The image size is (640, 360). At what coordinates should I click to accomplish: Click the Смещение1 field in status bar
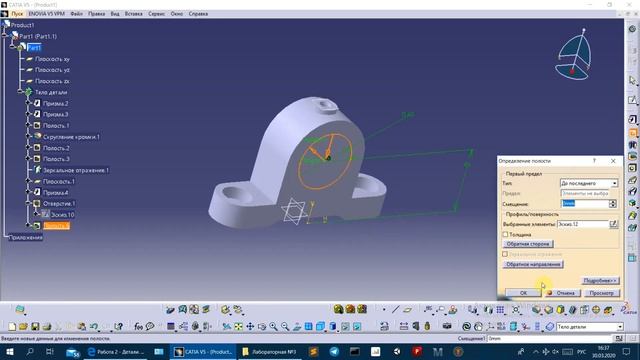point(550,338)
